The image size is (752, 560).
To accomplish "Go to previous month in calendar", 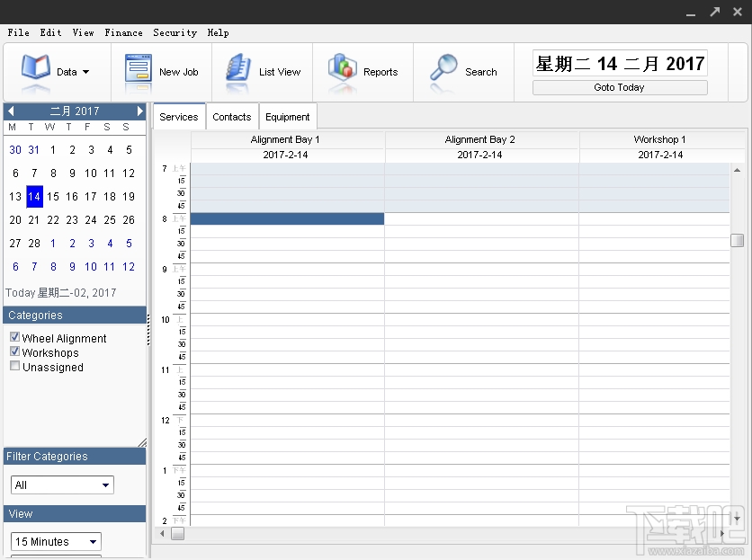I will coord(11,111).
